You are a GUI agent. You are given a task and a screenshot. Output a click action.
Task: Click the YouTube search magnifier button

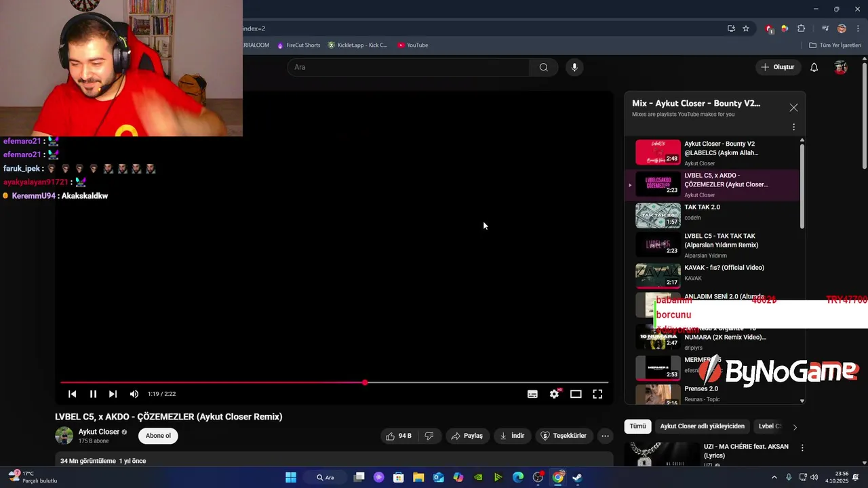point(544,67)
